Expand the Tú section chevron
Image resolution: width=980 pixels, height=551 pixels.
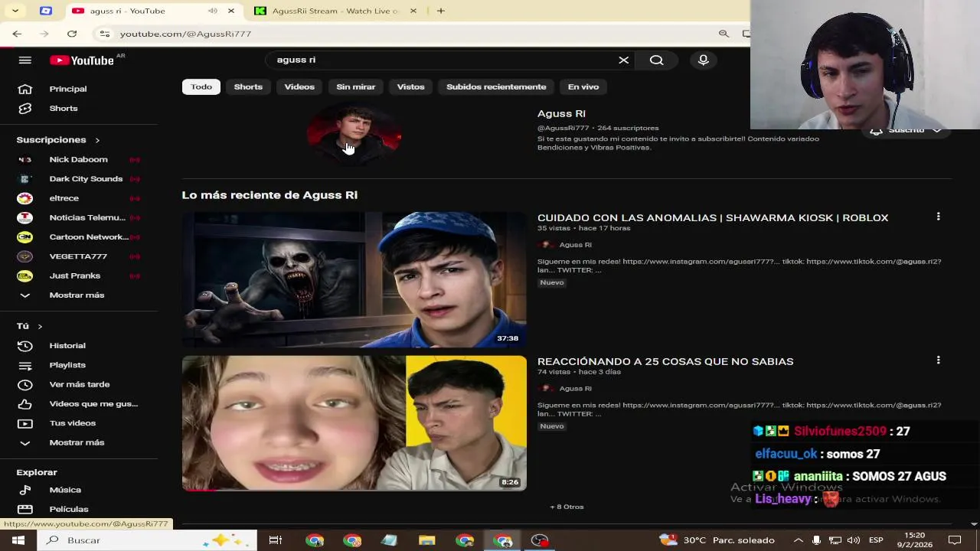[40, 327]
